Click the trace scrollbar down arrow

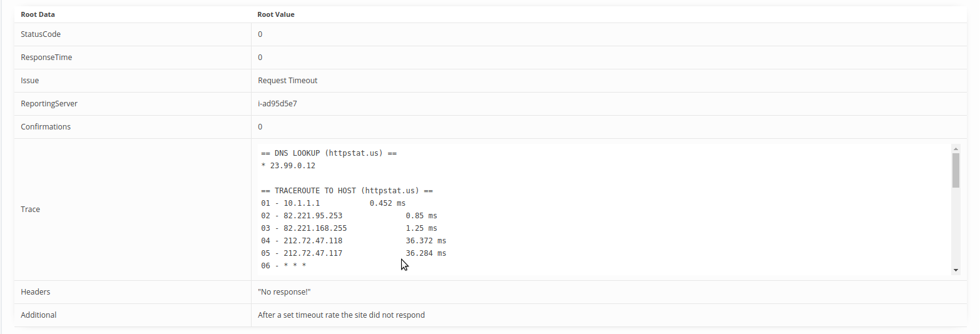(956, 270)
